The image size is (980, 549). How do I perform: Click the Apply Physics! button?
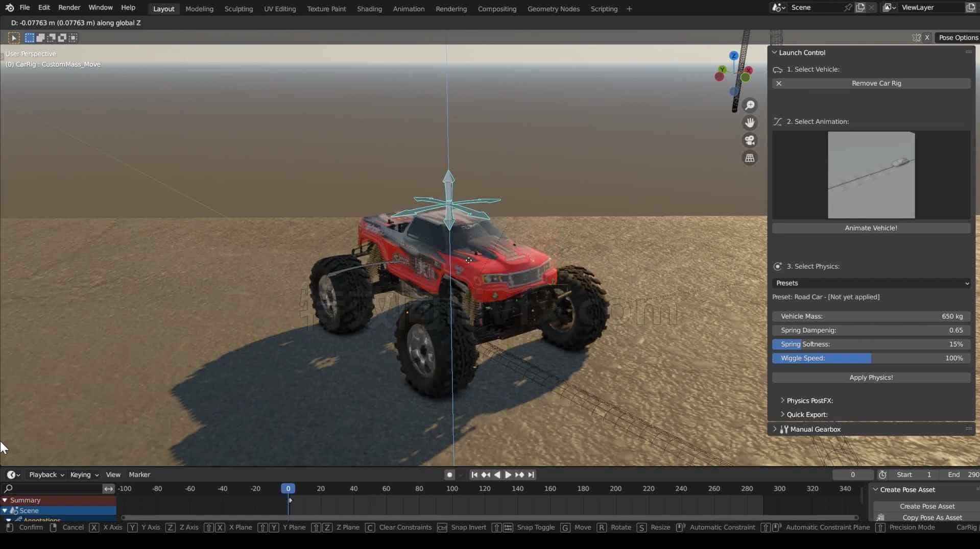(871, 378)
